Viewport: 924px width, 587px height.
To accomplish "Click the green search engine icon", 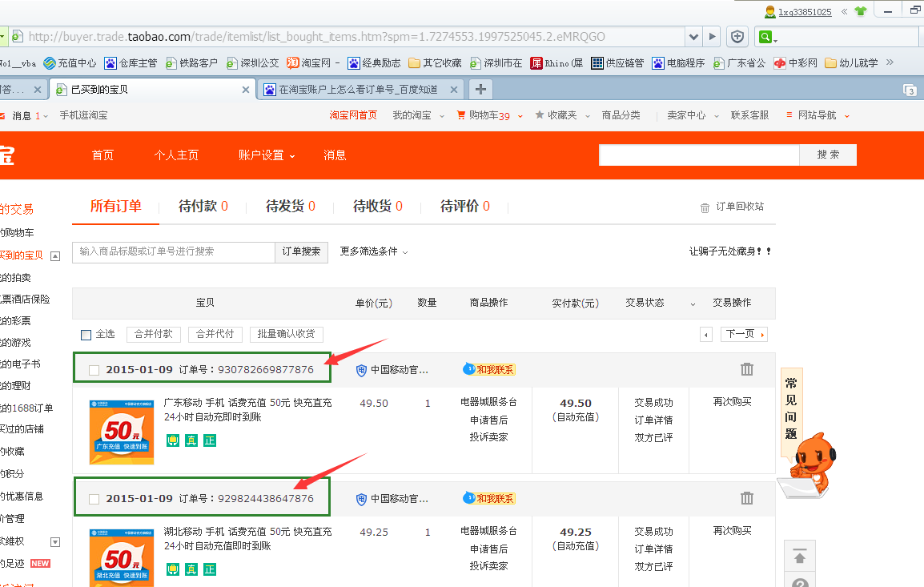I will point(765,37).
